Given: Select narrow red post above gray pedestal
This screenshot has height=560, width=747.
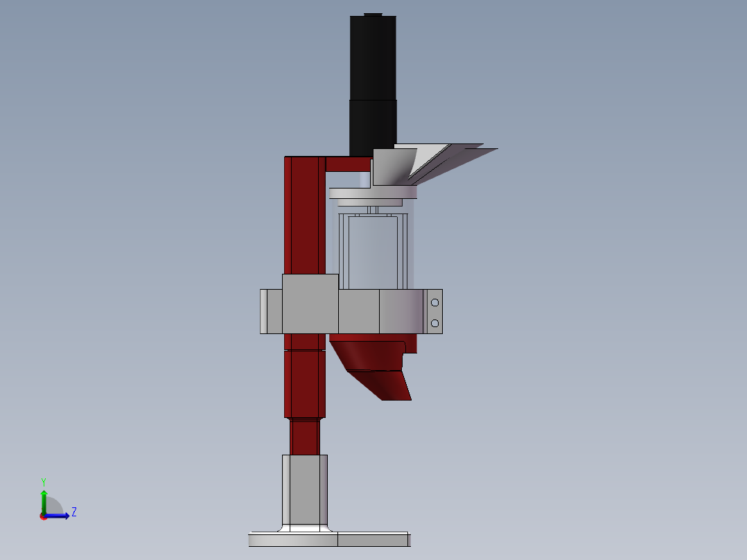Looking at the screenshot, I should 305,437.
